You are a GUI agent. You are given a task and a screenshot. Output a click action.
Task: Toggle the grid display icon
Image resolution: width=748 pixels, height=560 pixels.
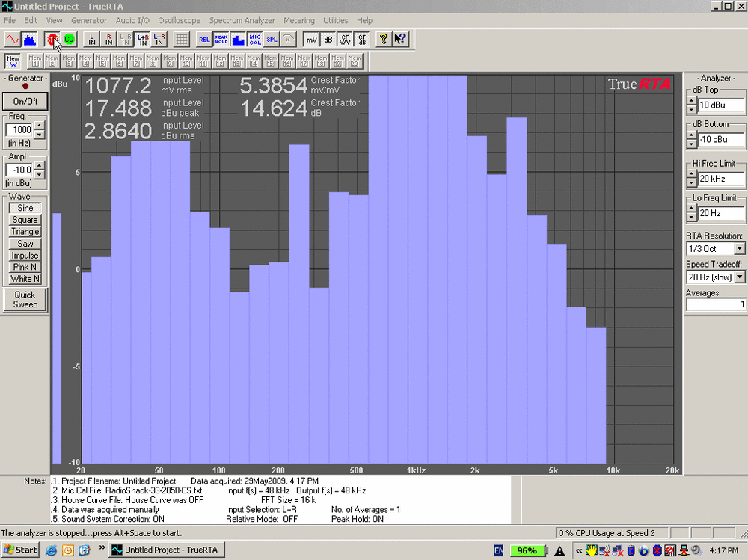click(181, 40)
